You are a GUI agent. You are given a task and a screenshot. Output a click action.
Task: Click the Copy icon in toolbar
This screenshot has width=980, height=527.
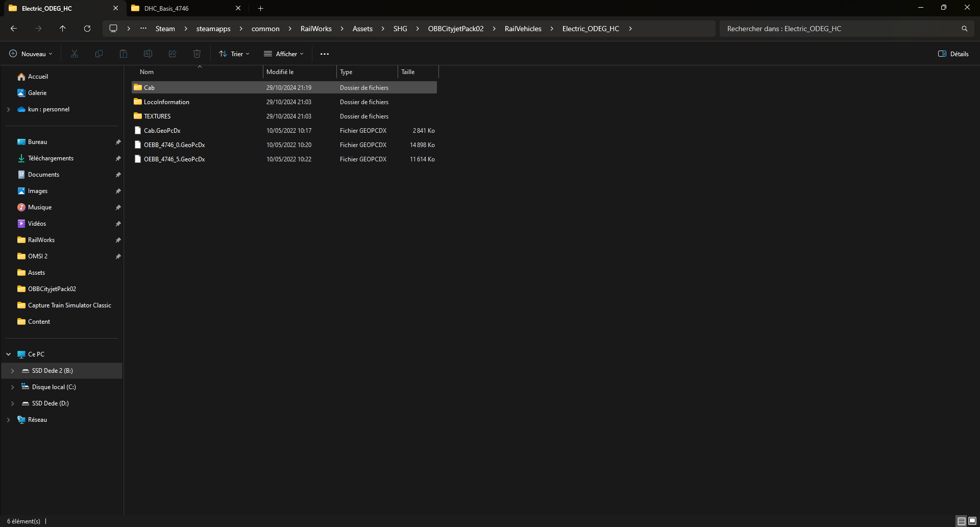click(x=99, y=54)
